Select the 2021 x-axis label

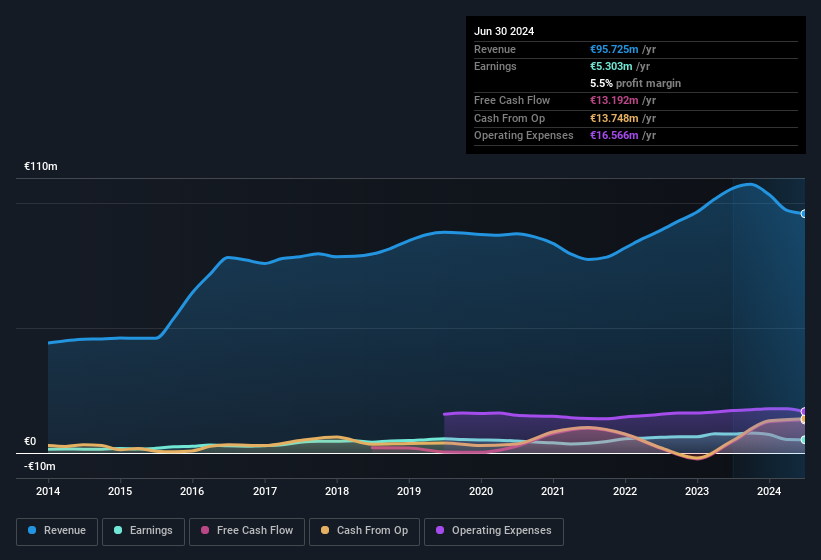[553, 491]
